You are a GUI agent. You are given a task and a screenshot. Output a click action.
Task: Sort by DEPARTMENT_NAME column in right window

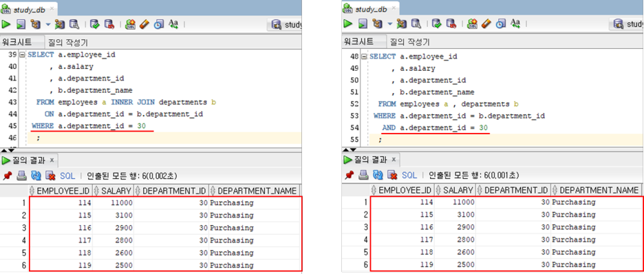tap(596, 190)
